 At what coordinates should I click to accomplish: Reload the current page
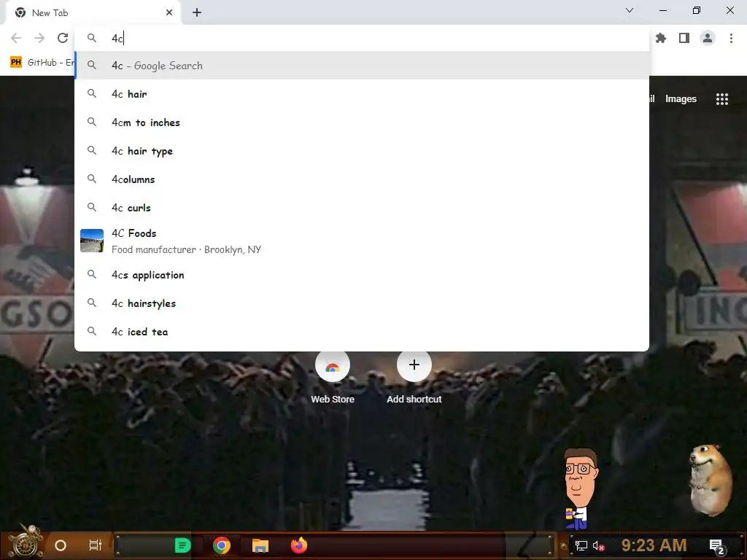63,38
